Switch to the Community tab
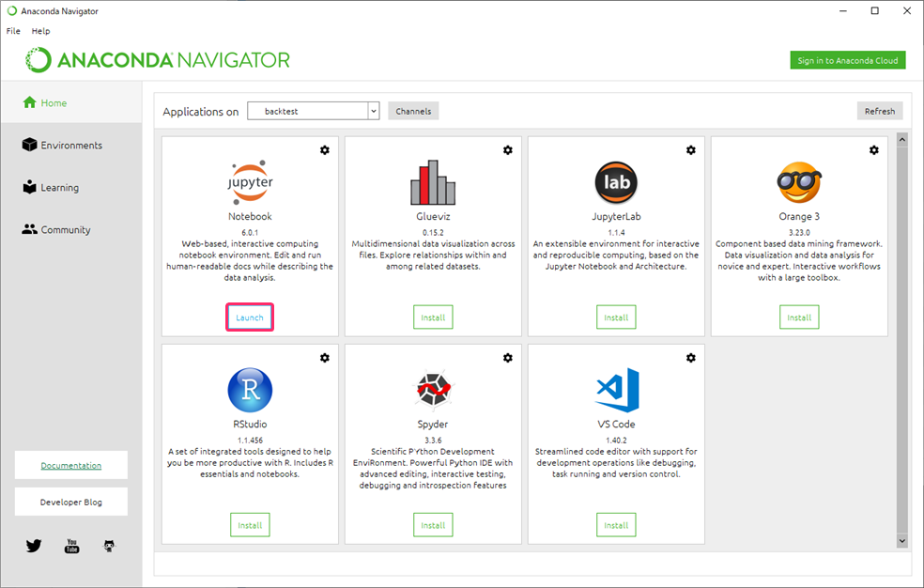This screenshot has width=924, height=588. click(x=66, y=230)
